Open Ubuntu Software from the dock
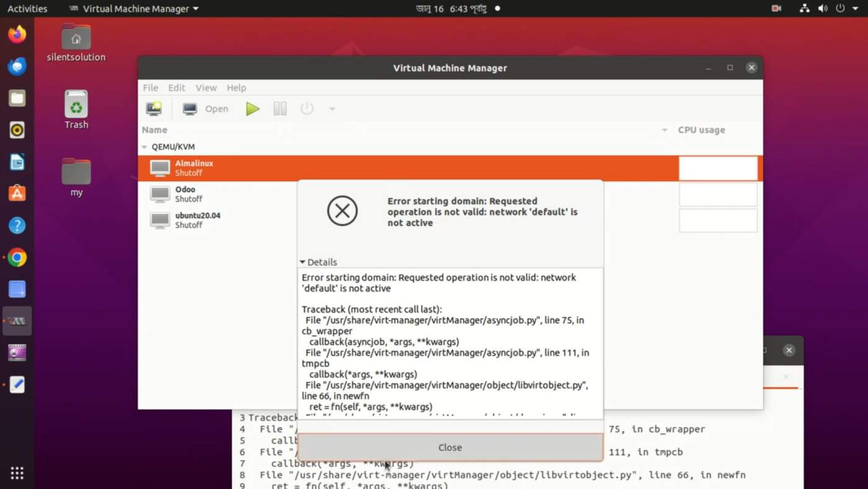The image size is (868, 489). (x=17, y=193)
